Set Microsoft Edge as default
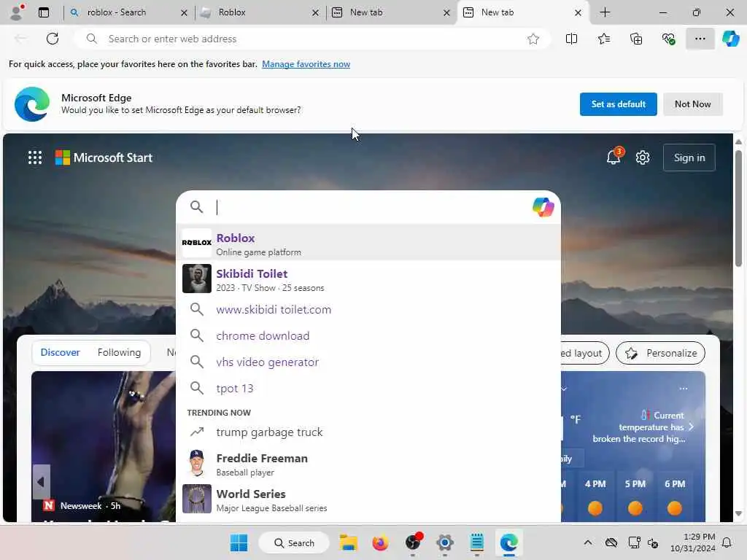This screenshot has width=747, height=560. point(618,104)
